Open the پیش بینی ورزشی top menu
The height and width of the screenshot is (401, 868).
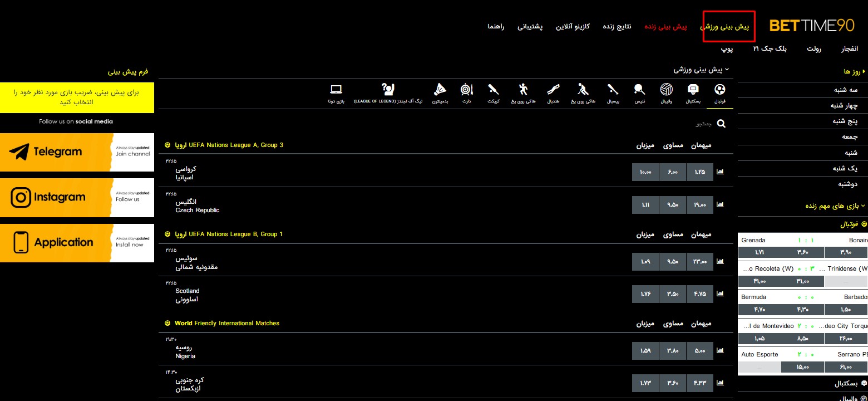pyautogui.click(x=725, y=26)
